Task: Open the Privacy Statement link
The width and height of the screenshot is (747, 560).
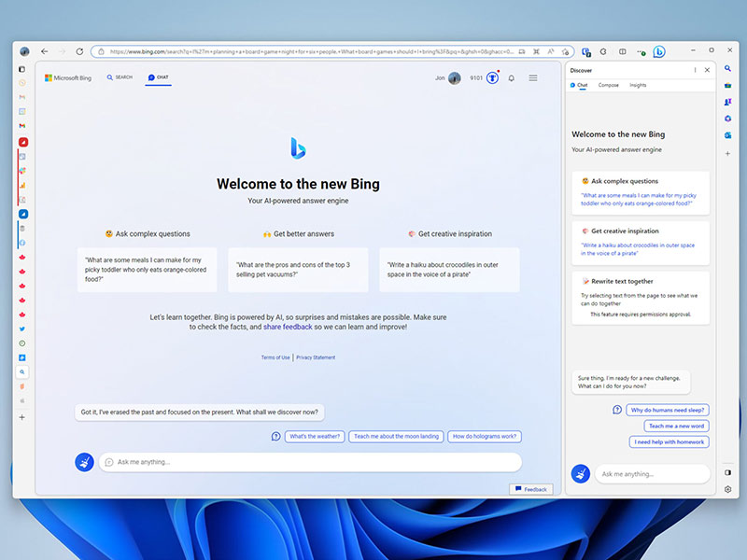Action: click(x=316, y=357)
